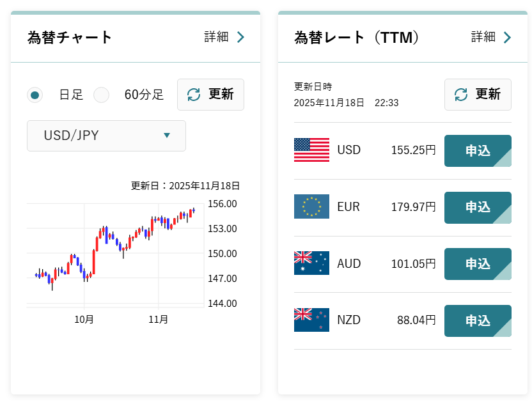
Task: Click the 為替レート（TTM）panel title
Action: point(357,37)
